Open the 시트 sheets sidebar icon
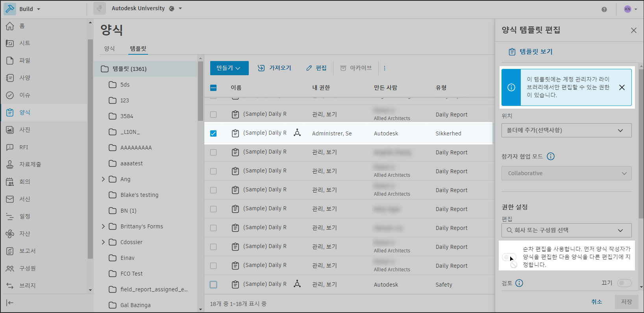This screenshot has height=313, width=644. (x=10, y=43)
